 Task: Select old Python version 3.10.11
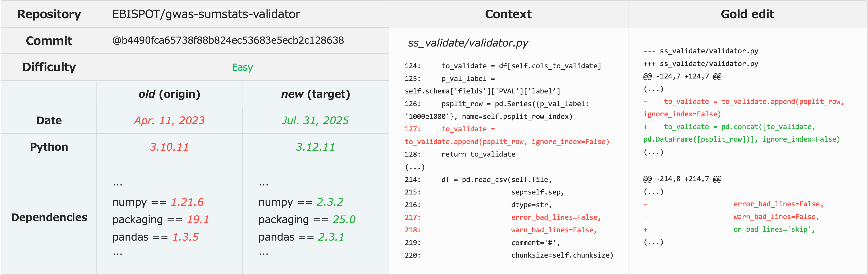click(169, 147)
